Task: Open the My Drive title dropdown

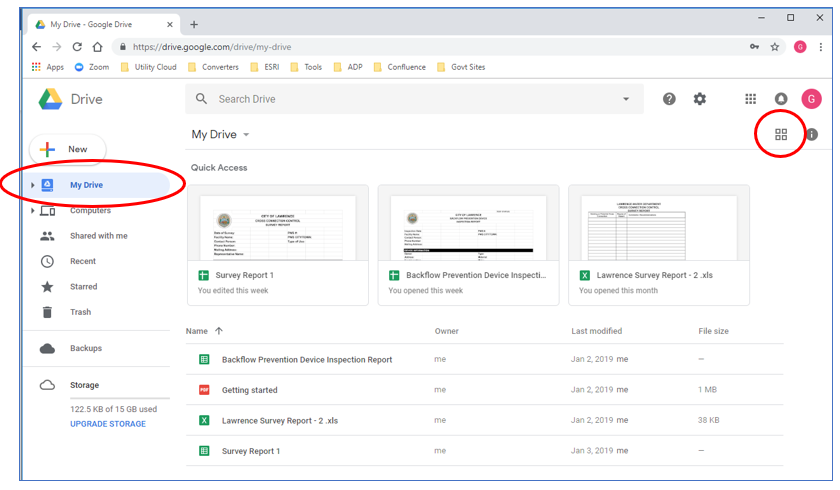Action: 221,135
